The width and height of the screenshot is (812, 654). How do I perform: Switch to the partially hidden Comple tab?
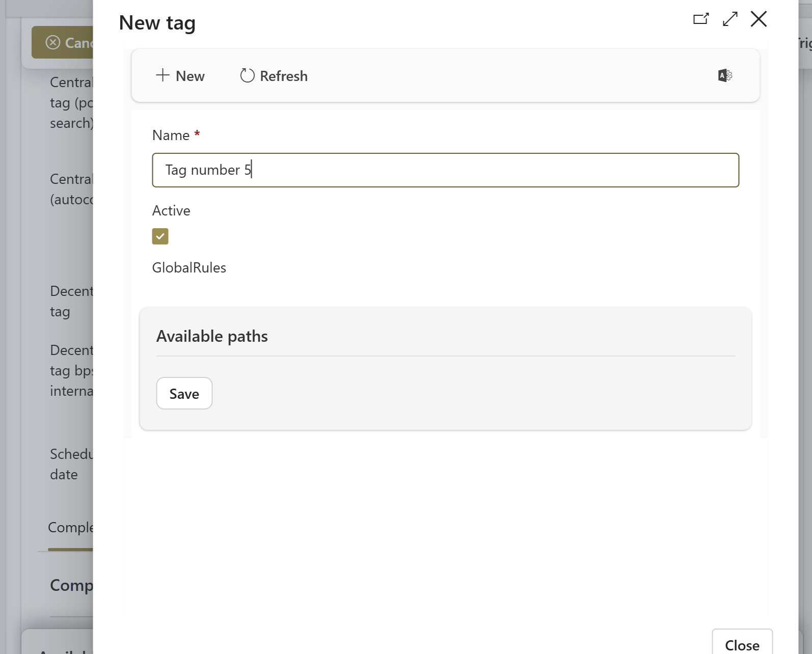[70, 528]
